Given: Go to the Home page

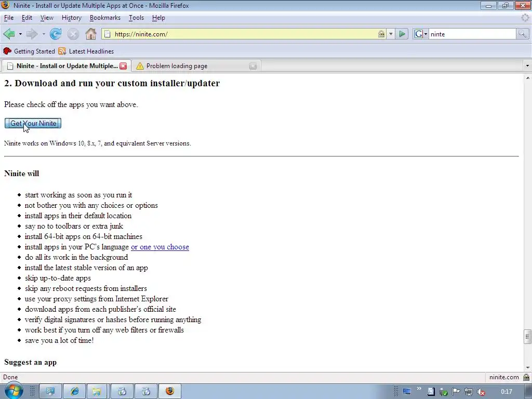Looking at the screenshot, I should (91, 34).
